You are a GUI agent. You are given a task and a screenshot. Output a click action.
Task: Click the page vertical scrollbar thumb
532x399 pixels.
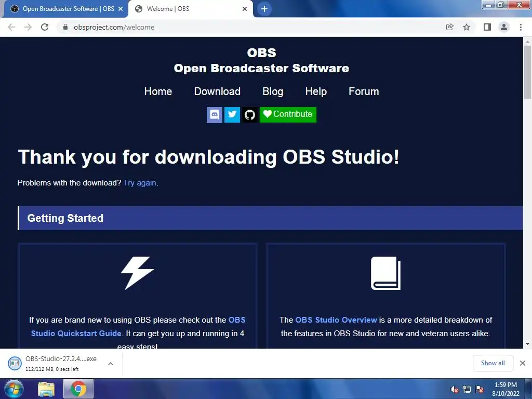[x=527, y=71]
